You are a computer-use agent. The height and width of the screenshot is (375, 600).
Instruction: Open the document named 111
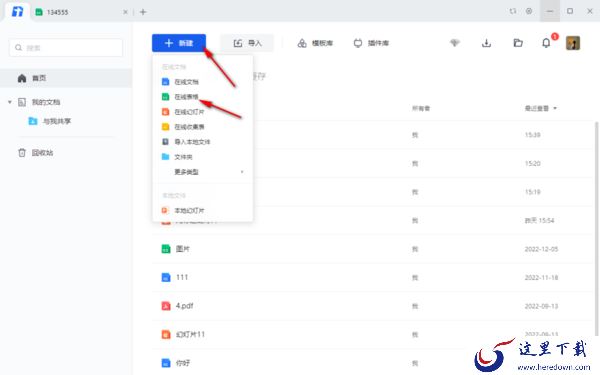pyautogui.click(x=182, y=277)
